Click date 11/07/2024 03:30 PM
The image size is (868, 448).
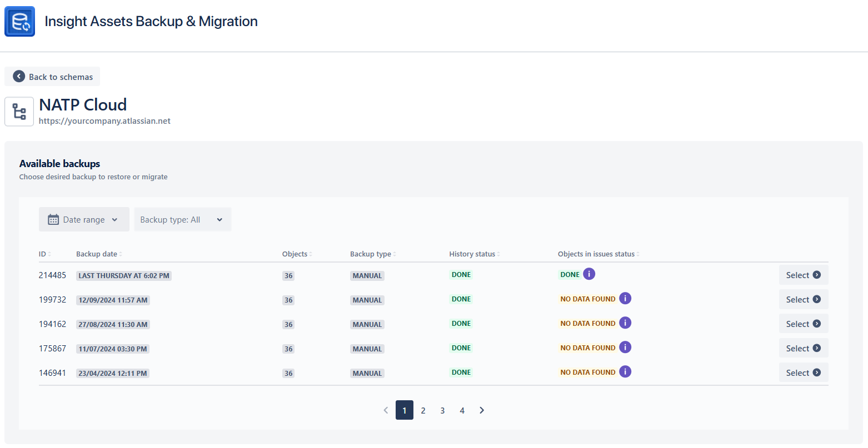tap(113, 349)
